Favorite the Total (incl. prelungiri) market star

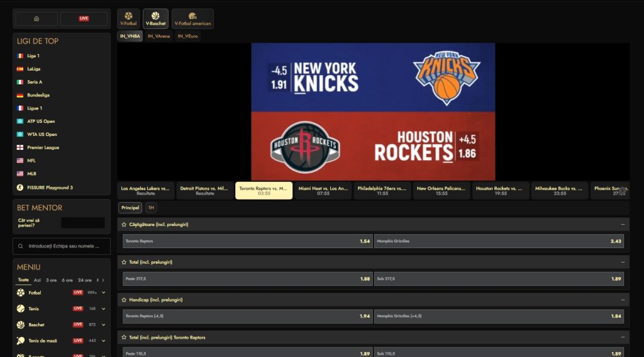(124, 263)
